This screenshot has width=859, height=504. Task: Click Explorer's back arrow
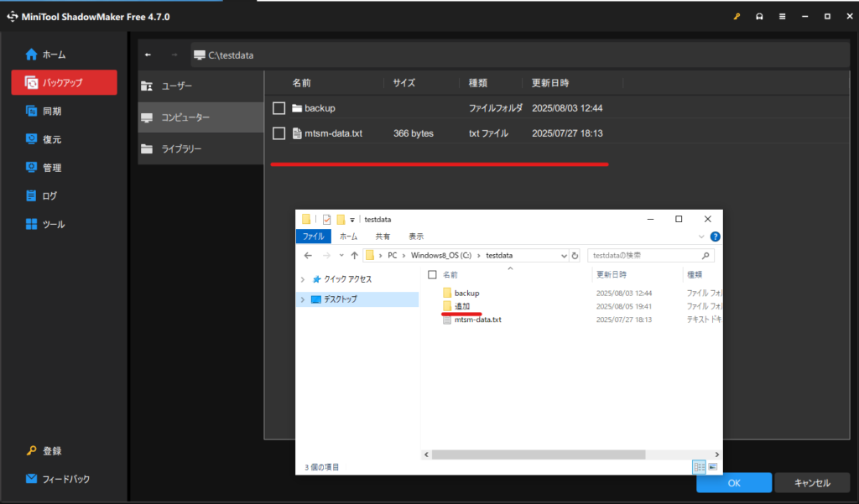tap(308, 255)
